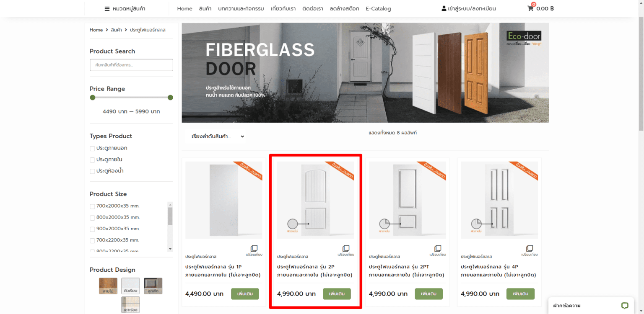Check the ประตูห้องน้ำ product type
This screenshot has height=314, width=644.
[x=92, y=171]
